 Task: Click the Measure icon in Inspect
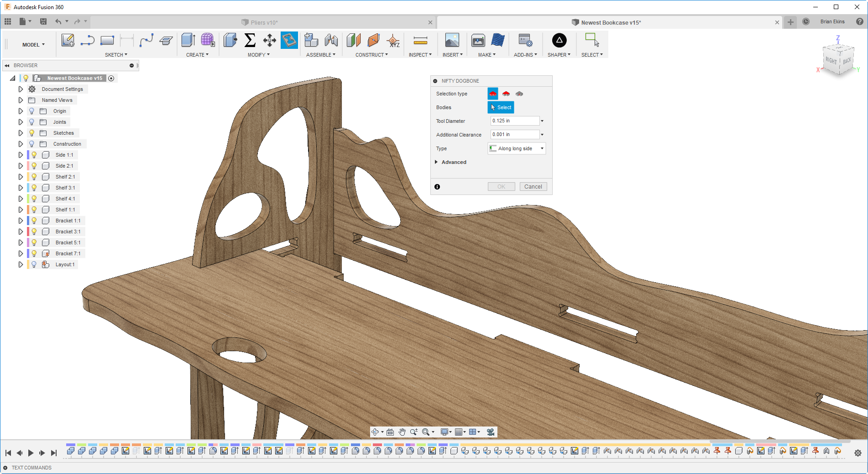pyautogui.click(x=420, y=41)
